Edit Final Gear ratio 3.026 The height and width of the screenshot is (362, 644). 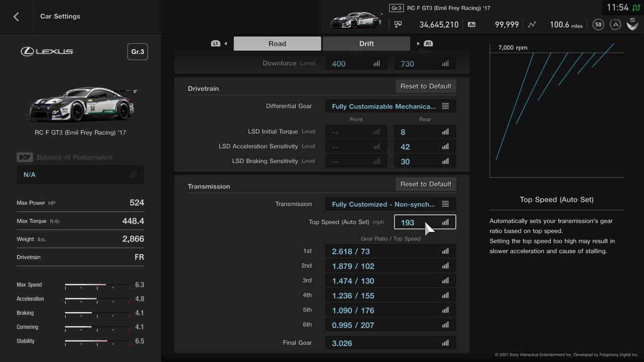point(391,343)
